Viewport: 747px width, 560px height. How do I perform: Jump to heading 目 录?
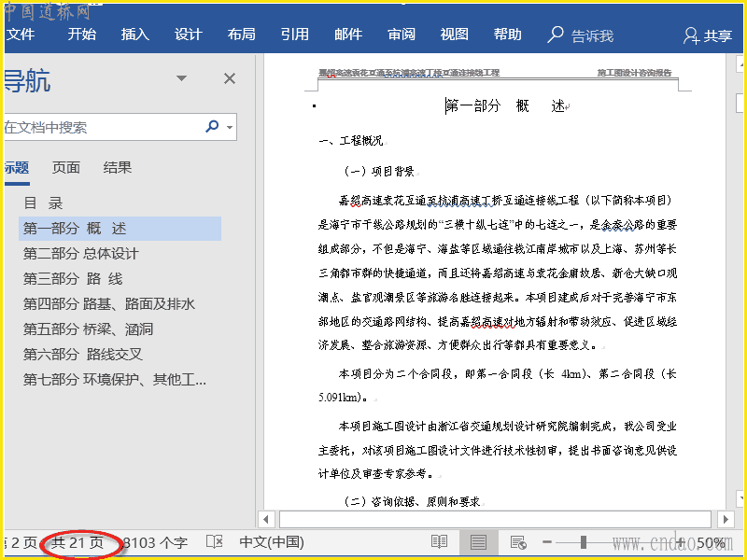point(43,203)
